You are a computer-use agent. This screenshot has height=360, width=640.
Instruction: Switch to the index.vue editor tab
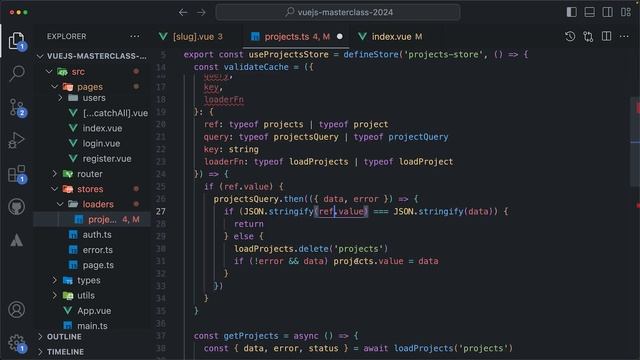point(391,37)
